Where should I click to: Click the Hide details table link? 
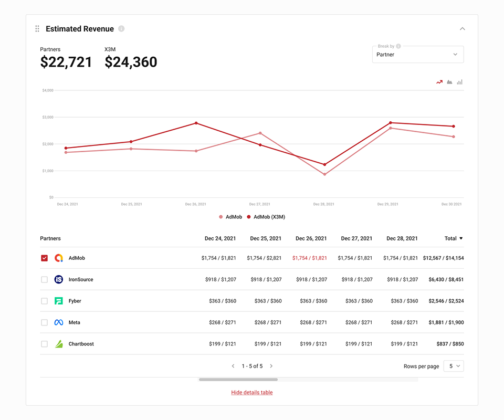(252, 392)
